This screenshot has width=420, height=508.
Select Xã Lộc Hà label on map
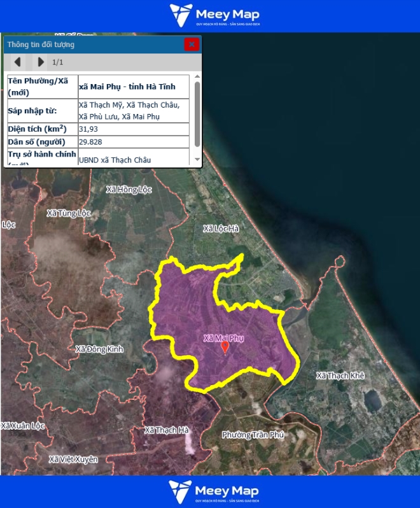[220, 229]
